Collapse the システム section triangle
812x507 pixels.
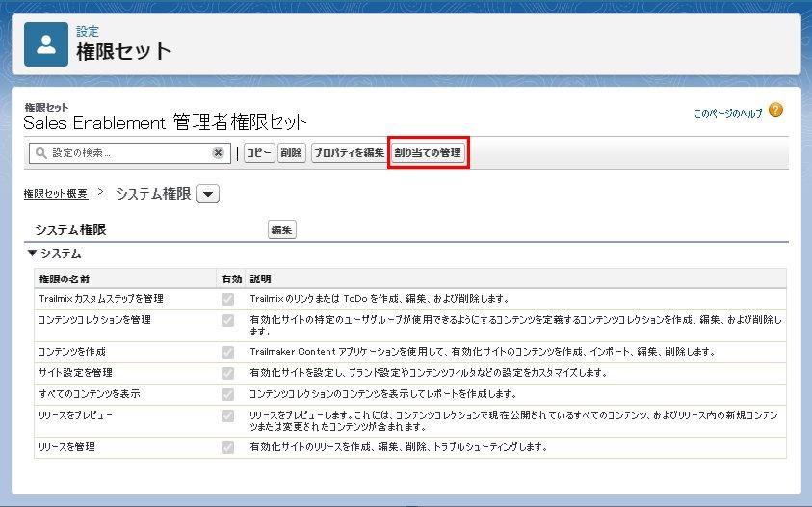pos(32,253)
